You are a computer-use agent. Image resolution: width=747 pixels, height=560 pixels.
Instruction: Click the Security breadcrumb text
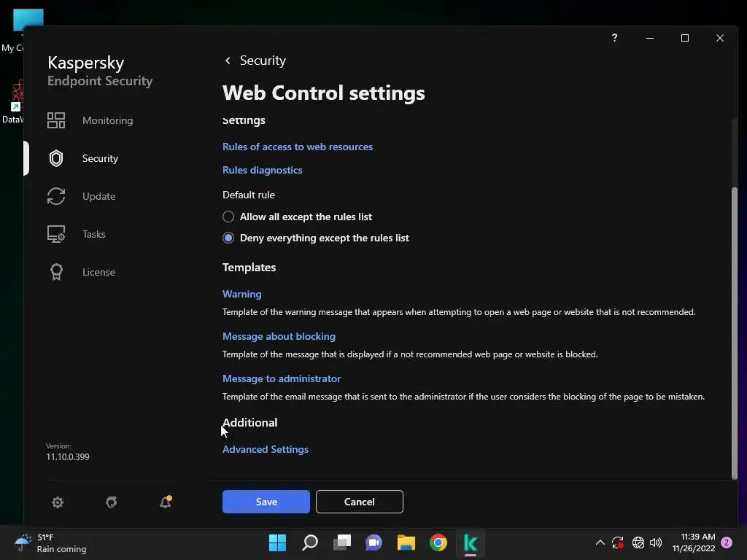click(x=263, y=61)
